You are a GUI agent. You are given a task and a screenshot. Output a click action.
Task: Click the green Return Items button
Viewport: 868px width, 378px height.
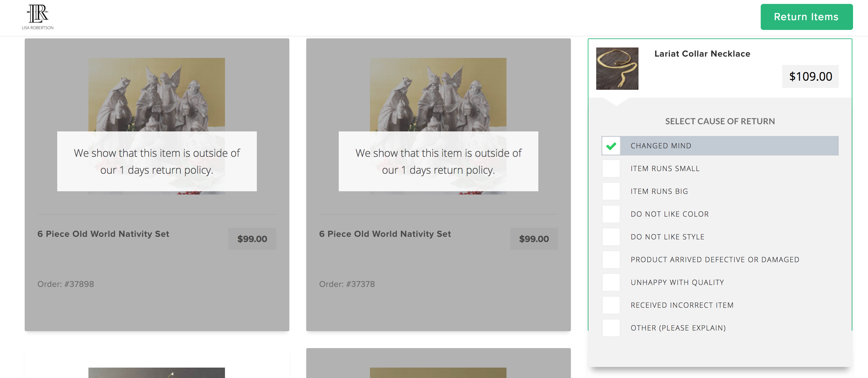pos(806,17)
